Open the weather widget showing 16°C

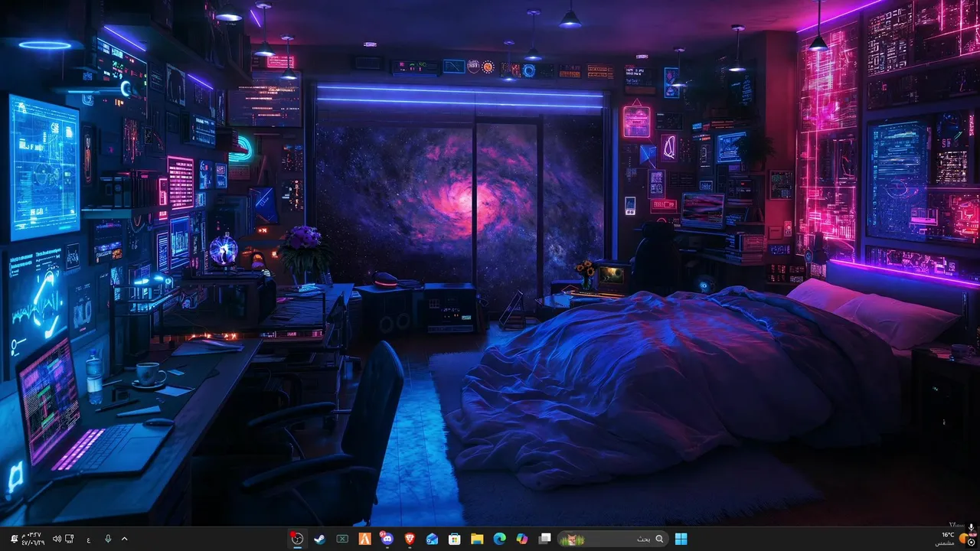[x=954, y=539]
